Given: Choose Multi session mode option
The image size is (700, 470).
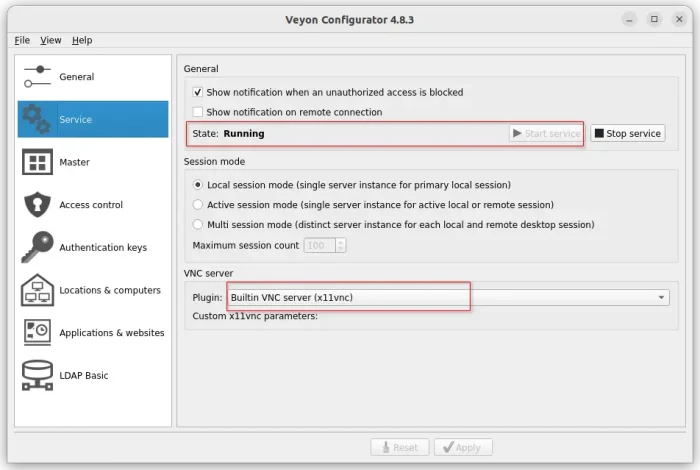Looking at the screenshot, I should 198,225.
